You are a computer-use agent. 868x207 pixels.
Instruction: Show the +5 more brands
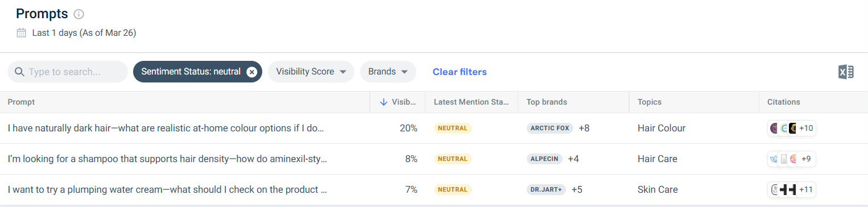tap(577, 190)
